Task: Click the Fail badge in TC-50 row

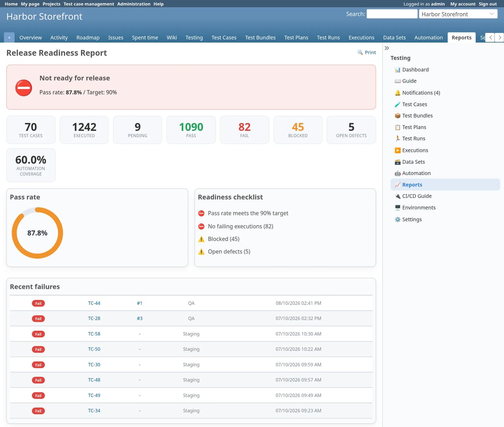Action: point(38,349)
